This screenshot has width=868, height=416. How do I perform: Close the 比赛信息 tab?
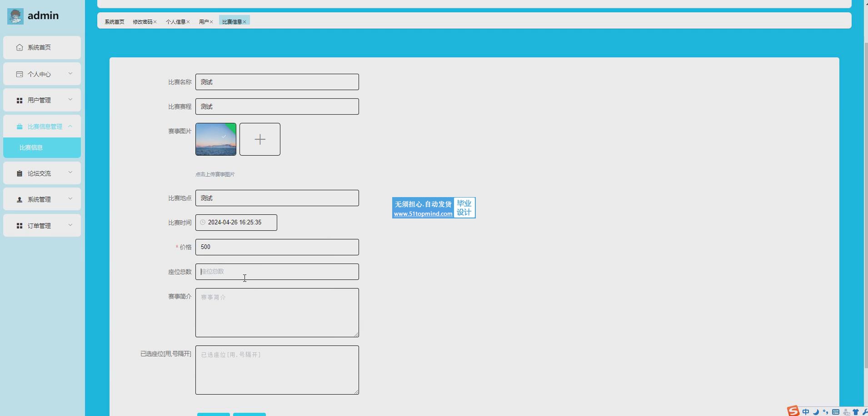(244, 22)
